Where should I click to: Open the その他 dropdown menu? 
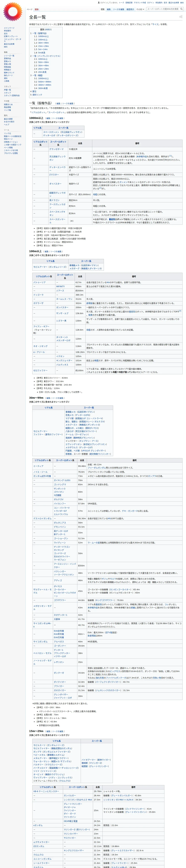click(x=140, y=9)
